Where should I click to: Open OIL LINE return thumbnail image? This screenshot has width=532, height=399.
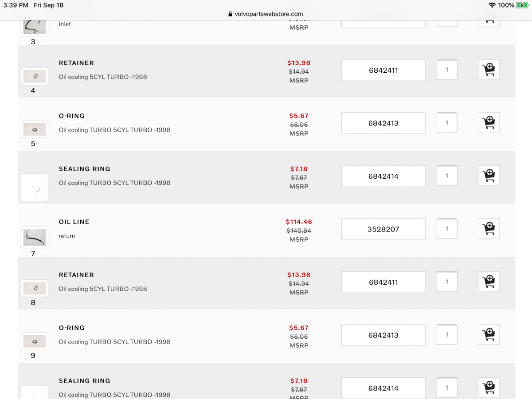click(34, 237)
